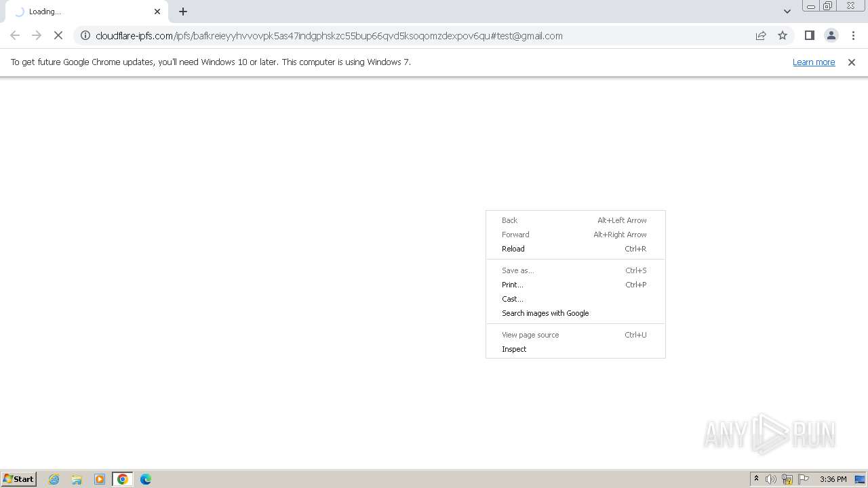Open the Chrome profile avatar

coord(831,35)
